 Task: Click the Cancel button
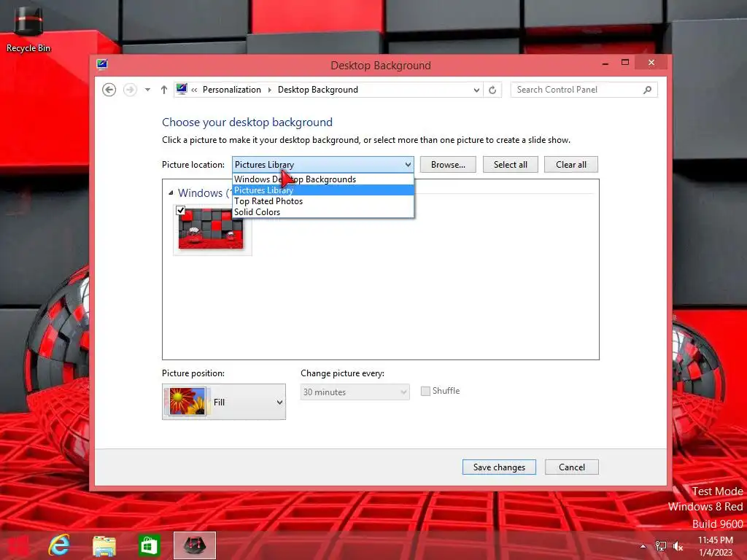click(572, 467)
